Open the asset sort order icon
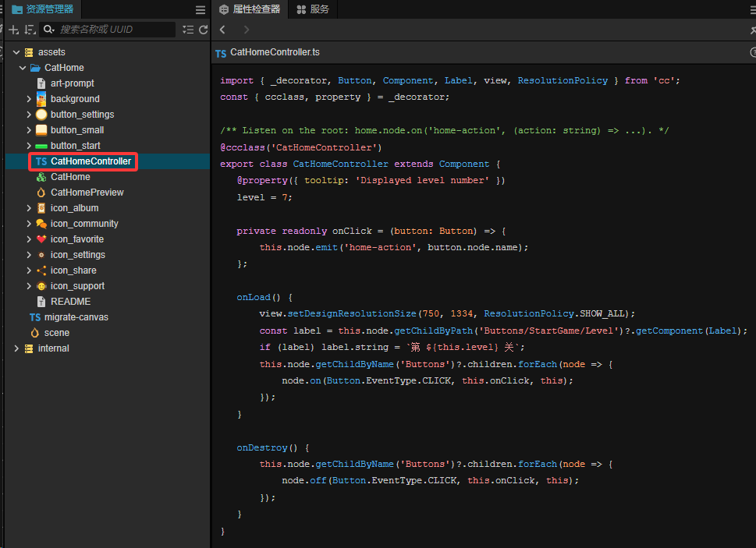The image size is (756, 548). (30, 30)
